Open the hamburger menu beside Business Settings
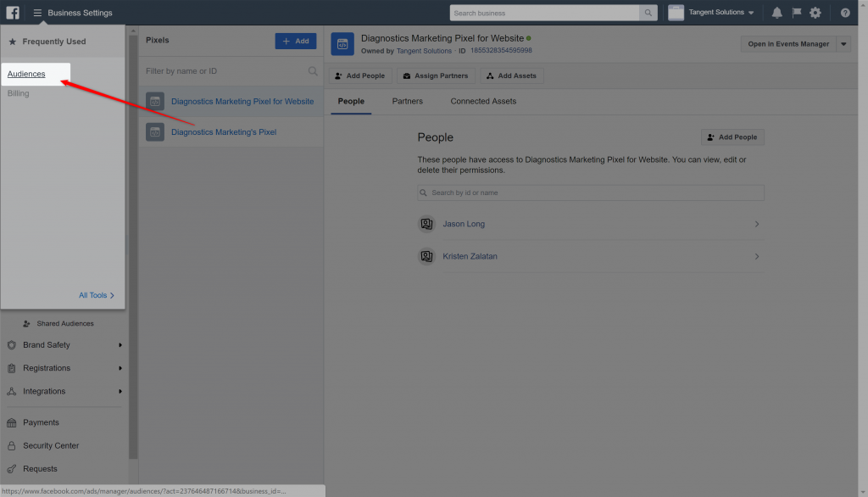868x497 pixels. [x=37, y=13]
